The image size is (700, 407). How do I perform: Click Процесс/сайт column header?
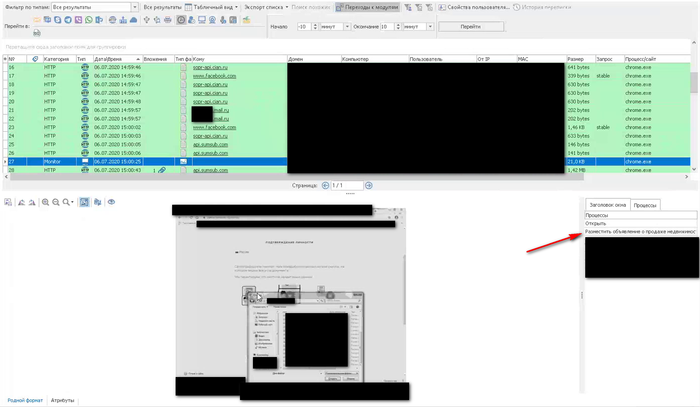pyautogui.click(x=656, y=59)
